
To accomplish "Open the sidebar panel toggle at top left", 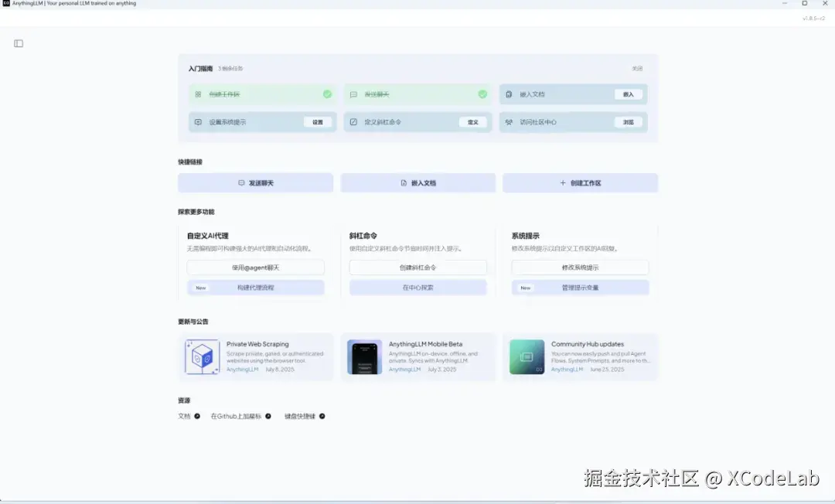I will (18, 43).
